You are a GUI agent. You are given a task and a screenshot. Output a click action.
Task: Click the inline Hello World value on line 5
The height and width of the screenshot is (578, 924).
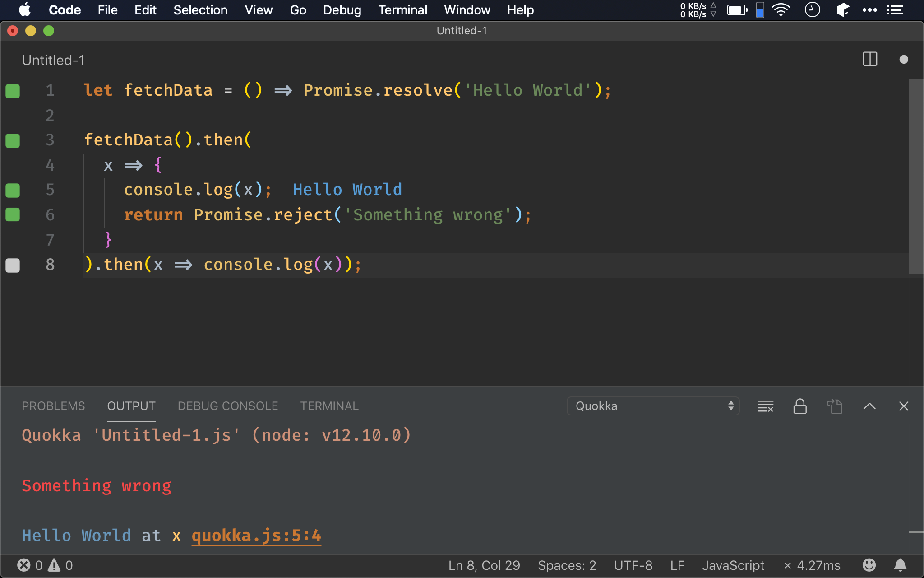pyautogui.click(x=347, y=190)
